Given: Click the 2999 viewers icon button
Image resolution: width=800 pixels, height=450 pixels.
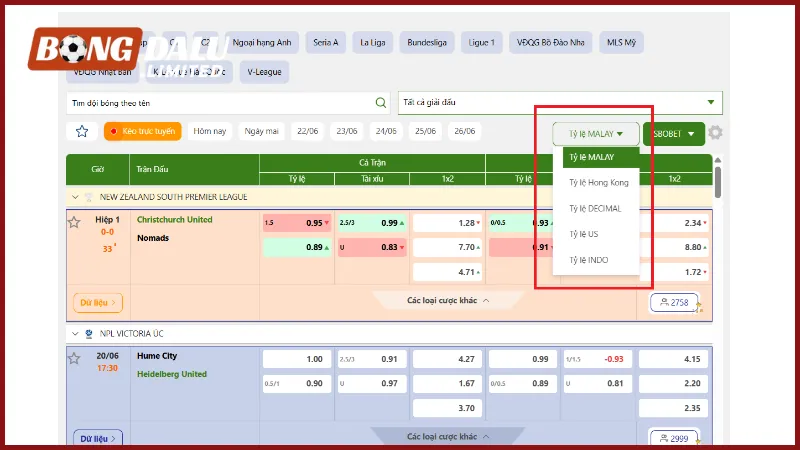Looking at the screenshot, I should (x=674, y=438).
